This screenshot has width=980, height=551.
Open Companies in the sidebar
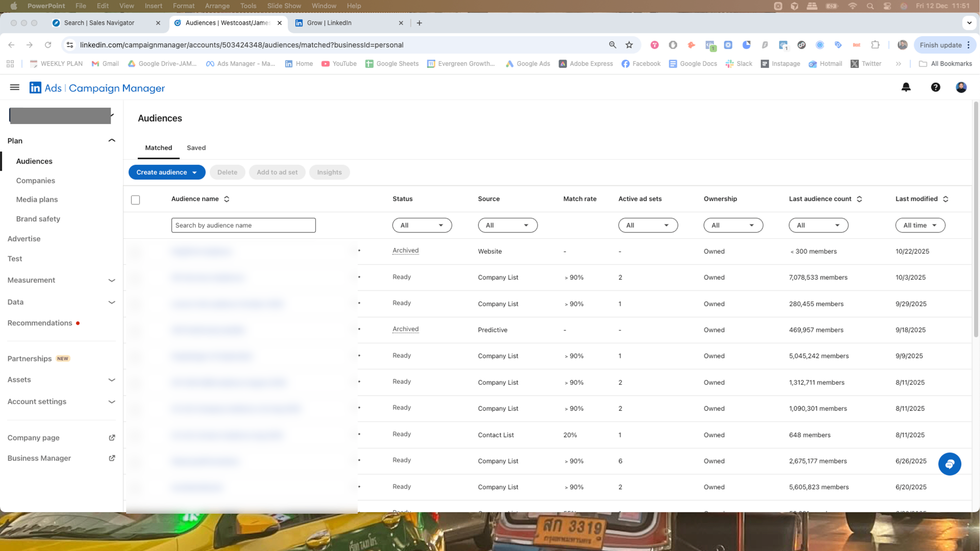[x=35, y=180]
